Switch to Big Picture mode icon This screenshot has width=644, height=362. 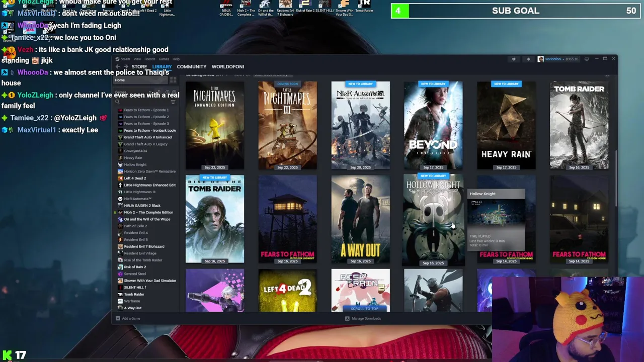[x=587, y=59]
